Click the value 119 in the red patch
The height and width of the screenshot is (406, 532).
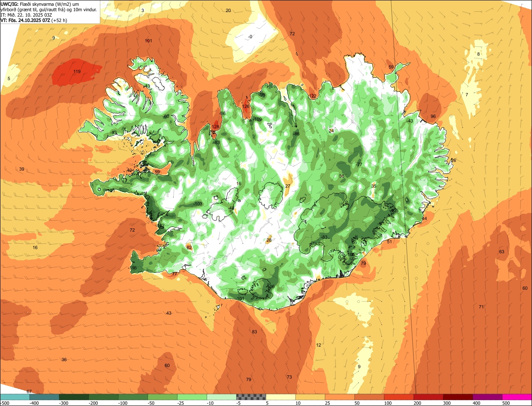point(77,71)
